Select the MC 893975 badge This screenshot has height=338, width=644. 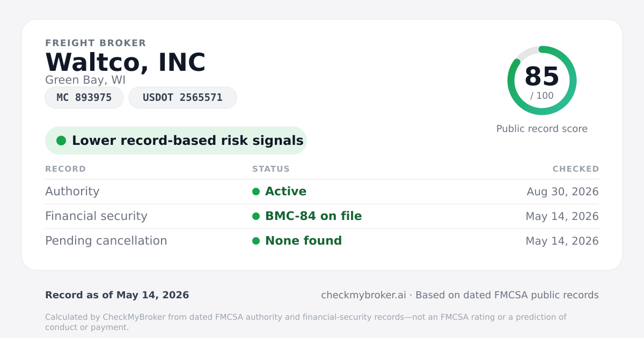84,98
